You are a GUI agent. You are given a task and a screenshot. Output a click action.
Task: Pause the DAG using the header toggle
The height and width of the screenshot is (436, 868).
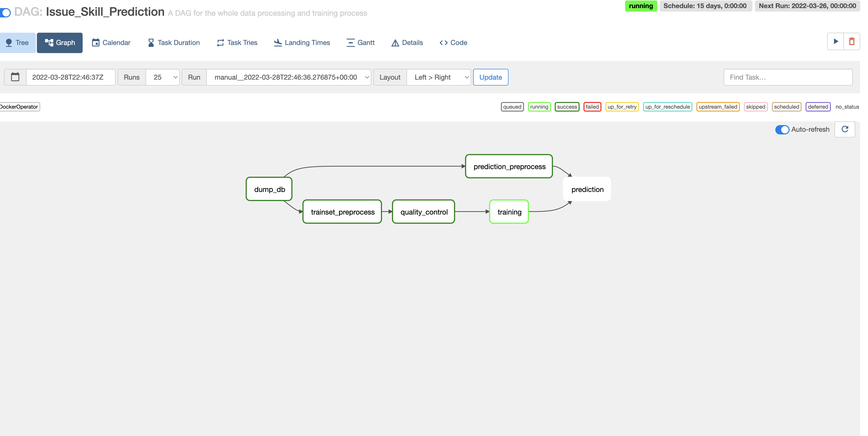[x=5, y=13]
